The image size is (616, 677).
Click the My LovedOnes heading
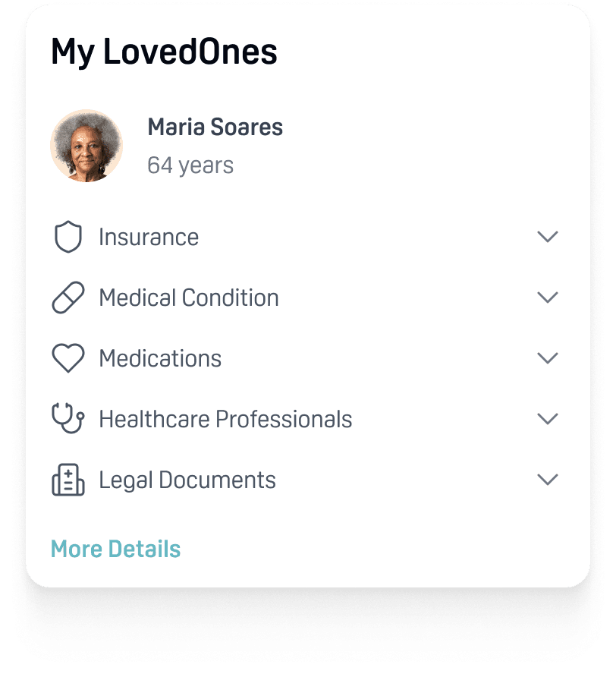click(x=164, y=52)
